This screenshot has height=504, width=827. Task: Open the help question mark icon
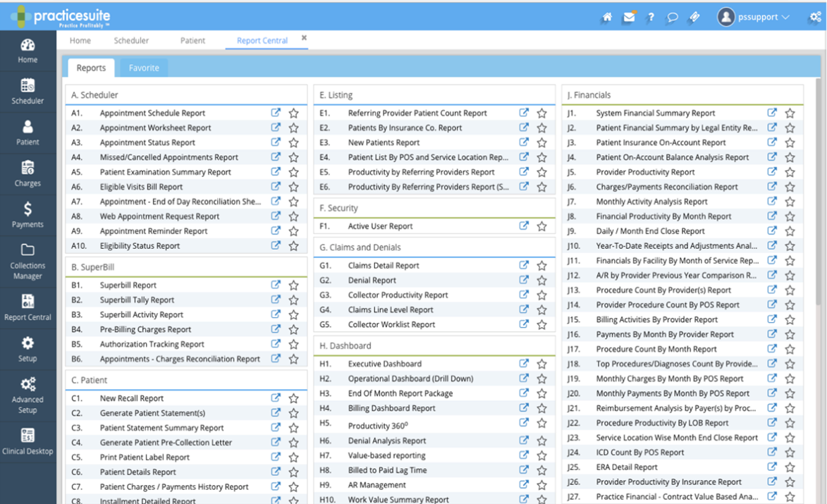tap(650, 17)
